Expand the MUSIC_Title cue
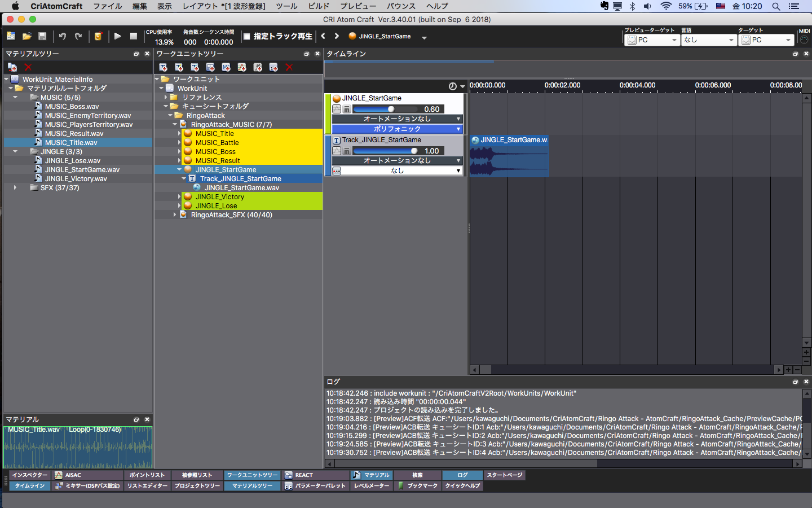Viewport: 812px width, 508px height. click(x=179, y=133)
